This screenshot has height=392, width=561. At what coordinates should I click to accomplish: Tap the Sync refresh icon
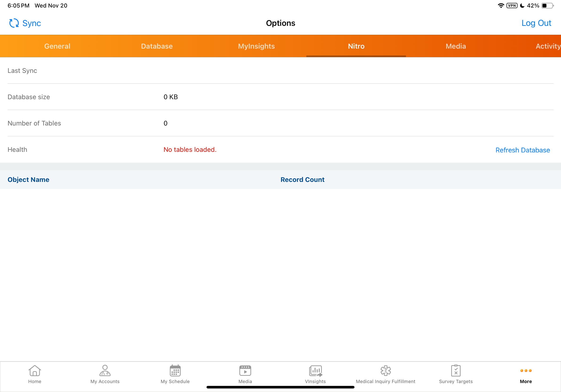(x=14, y=23)
